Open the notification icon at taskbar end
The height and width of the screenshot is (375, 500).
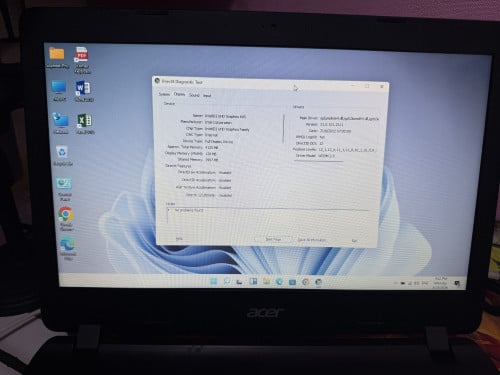coord(457,283)
